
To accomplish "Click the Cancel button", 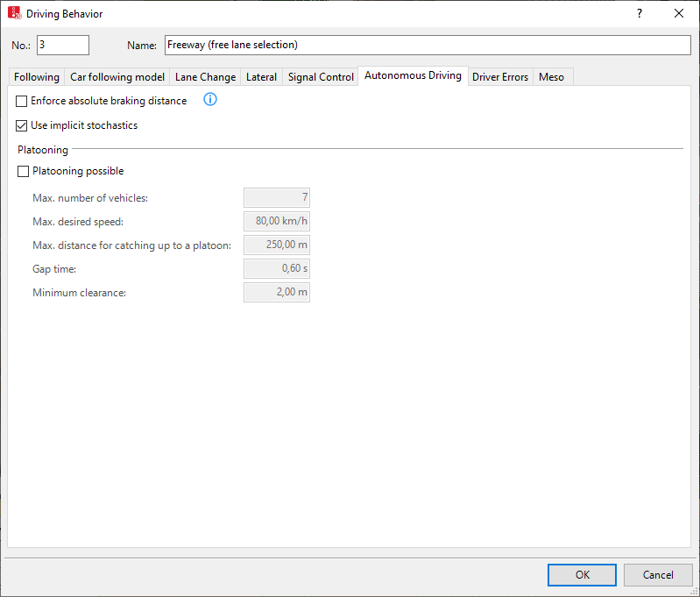I will [657, 575].
